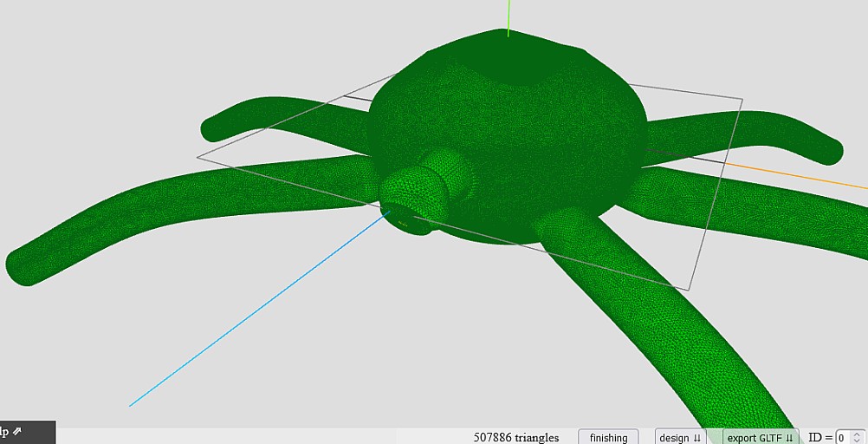
Task: Click the circular opening at knob's end
Action: [x=403, y=216]
